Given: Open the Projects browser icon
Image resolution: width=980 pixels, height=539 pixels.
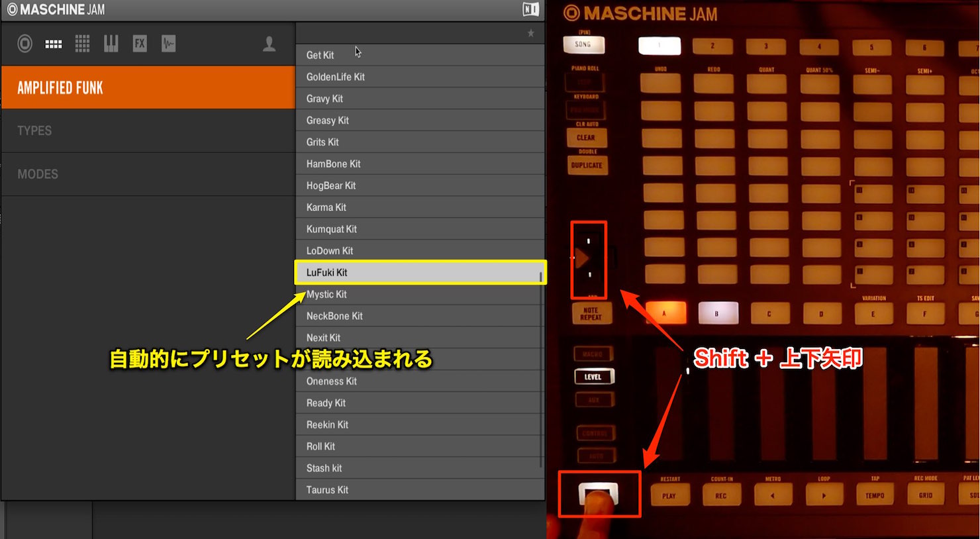Looking at the screenshot, I should (24, 44).
